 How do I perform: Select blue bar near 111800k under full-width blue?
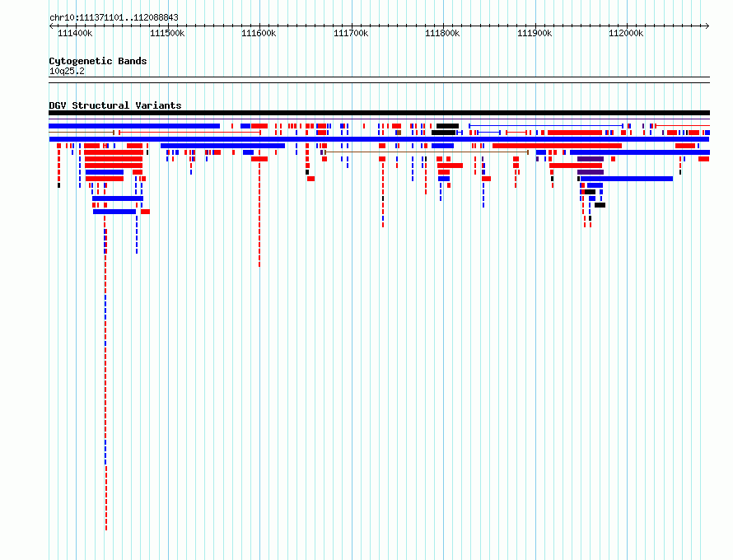pyautogui.click(x=442, y=146)
